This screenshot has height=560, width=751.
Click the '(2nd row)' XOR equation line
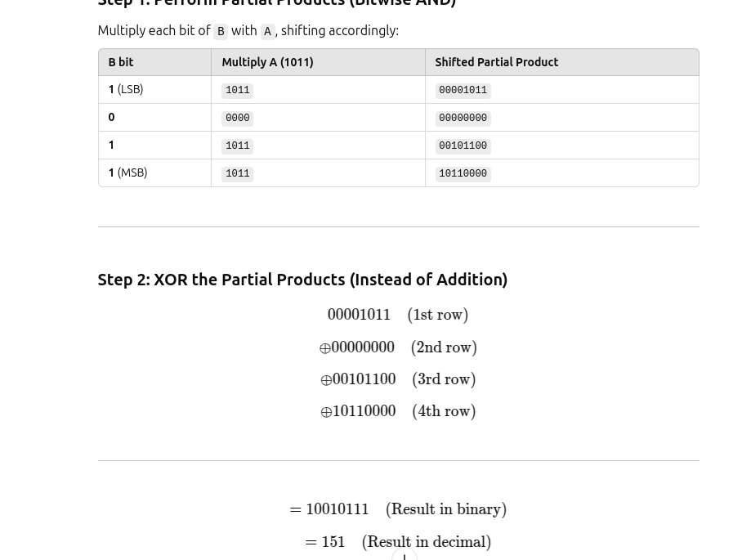tap(398, 347)
